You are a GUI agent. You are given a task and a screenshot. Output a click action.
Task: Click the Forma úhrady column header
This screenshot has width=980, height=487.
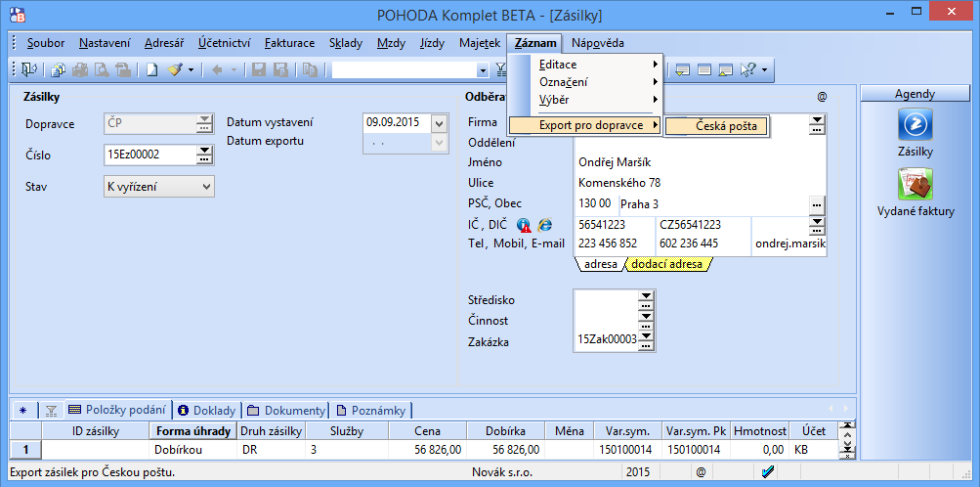click(193, 430)
